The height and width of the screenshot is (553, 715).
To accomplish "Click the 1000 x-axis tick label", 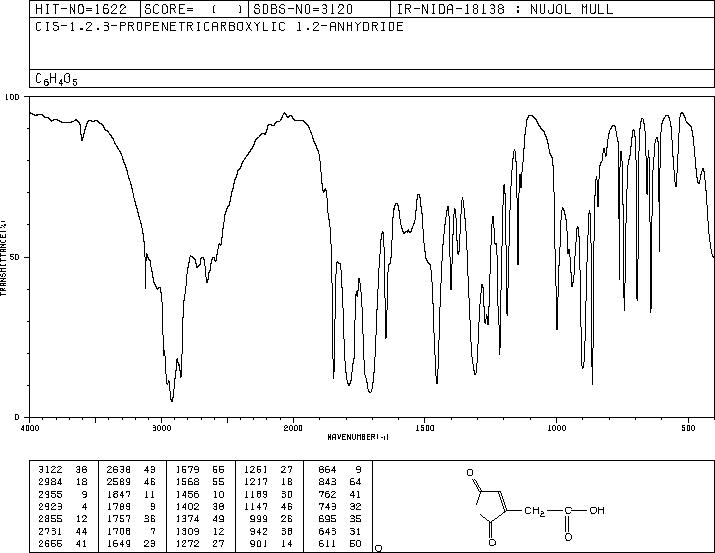I will coord(557,428).
